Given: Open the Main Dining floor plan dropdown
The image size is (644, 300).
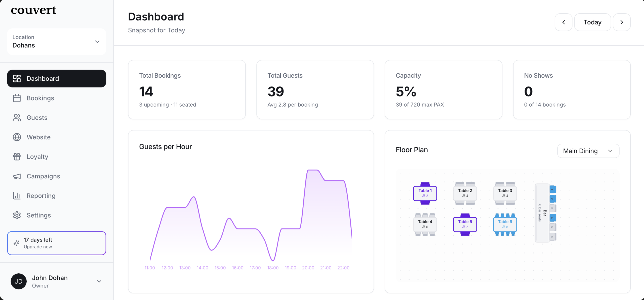Looking at the screenshot, I should 588,151.
